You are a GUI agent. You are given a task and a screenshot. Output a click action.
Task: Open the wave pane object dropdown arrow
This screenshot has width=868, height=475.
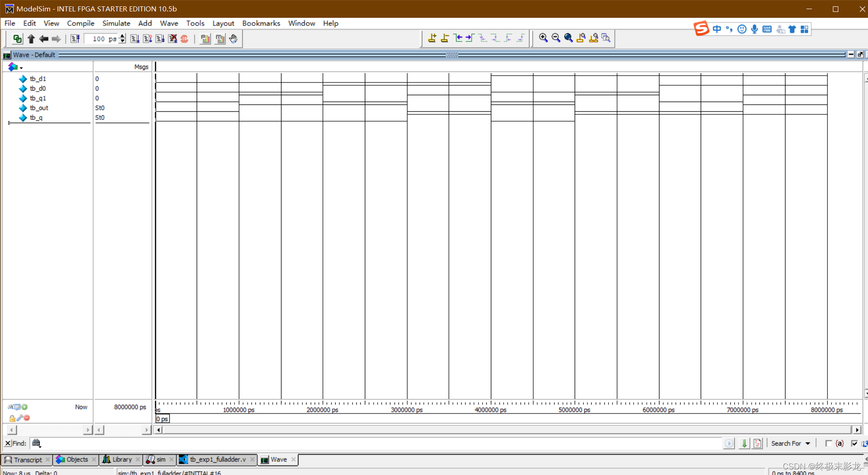(x=21, y=68)
